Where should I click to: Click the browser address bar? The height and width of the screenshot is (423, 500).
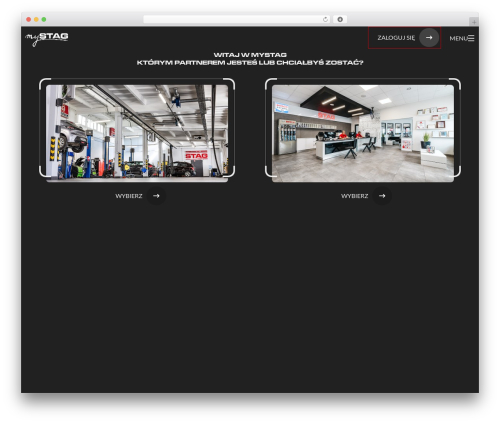pos(237,19)
